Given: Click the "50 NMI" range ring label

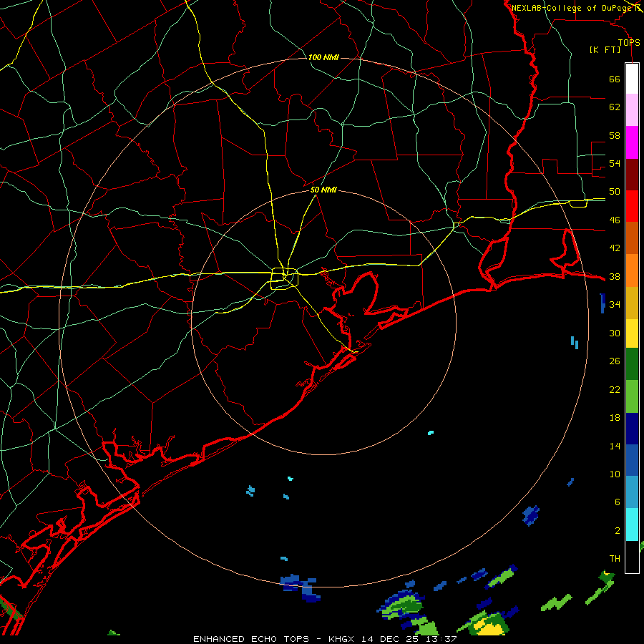Looking at the screenshot, I should 323,190.
